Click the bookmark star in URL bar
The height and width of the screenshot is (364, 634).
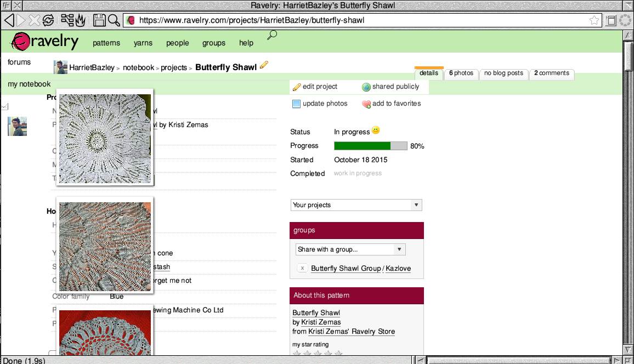tap(594, 20)
